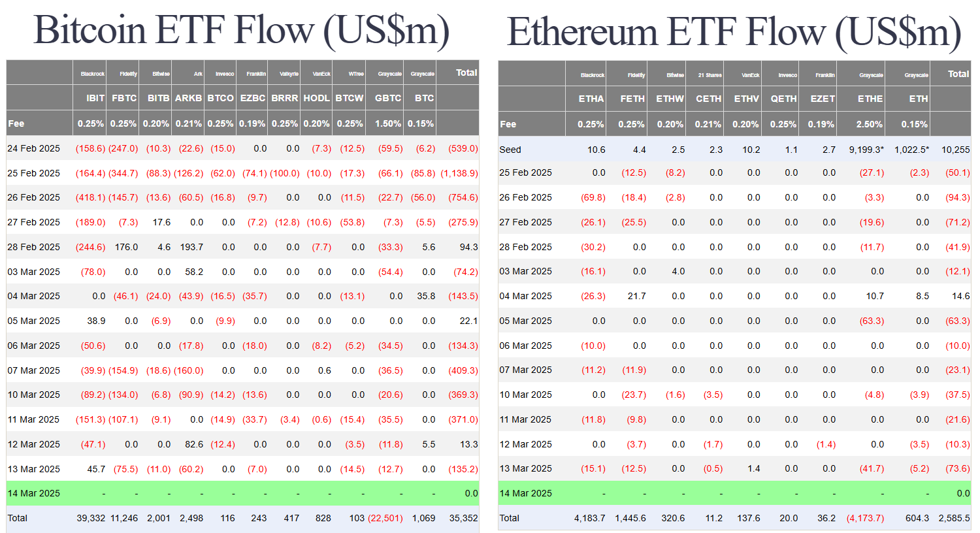Screen dimensions: 980x533
Task: Click the Seed row label
Action: [x=510, y=150]
